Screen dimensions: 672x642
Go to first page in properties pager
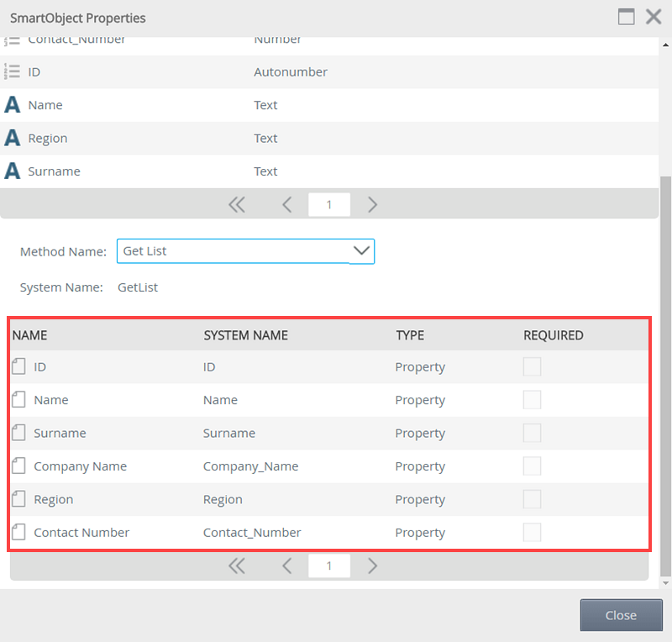[237, 204]
